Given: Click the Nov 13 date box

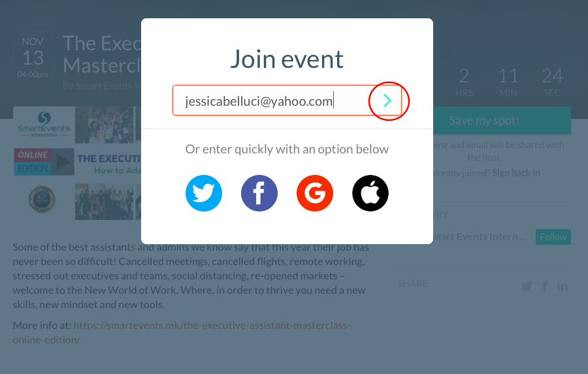Looking at the screenshot, I should [33, 59].
